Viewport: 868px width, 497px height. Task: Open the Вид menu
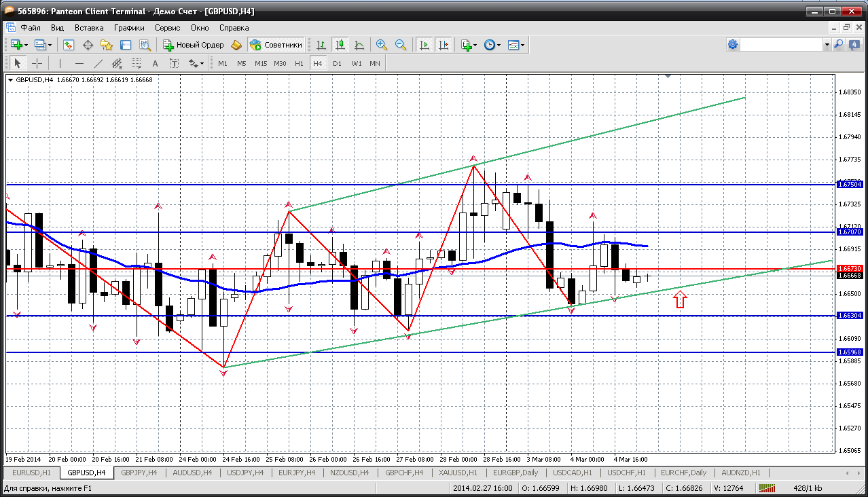pyautogui.click(x=58, y=28)
